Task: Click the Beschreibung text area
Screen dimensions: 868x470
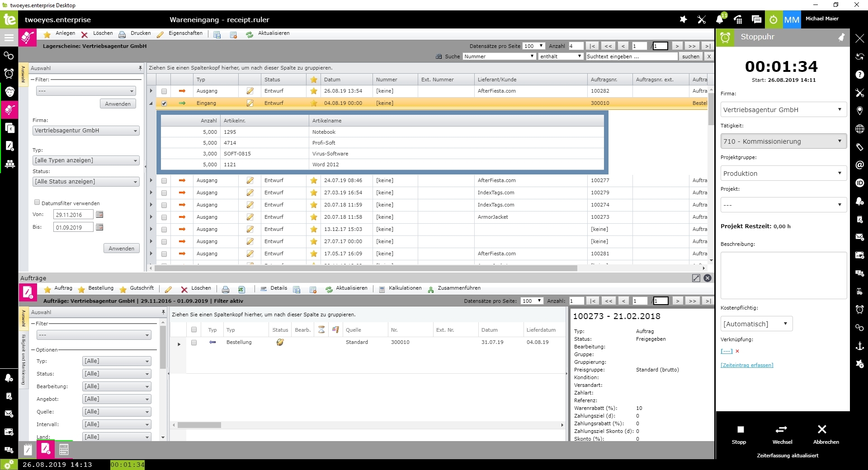Action: (783, 275)
